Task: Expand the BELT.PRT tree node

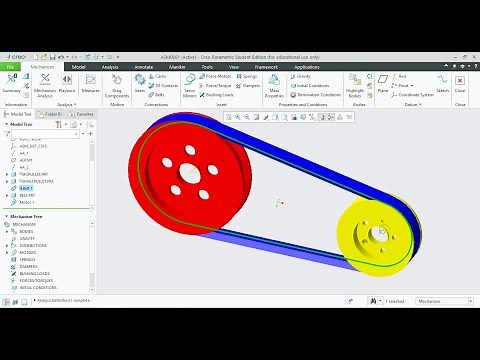Action: pos(7,195)
